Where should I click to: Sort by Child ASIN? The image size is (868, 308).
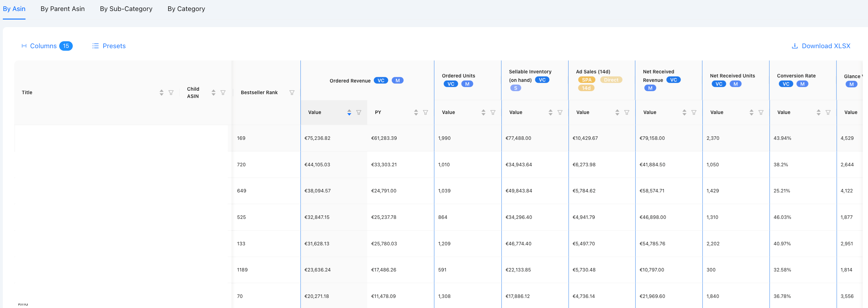click(213, 92)
